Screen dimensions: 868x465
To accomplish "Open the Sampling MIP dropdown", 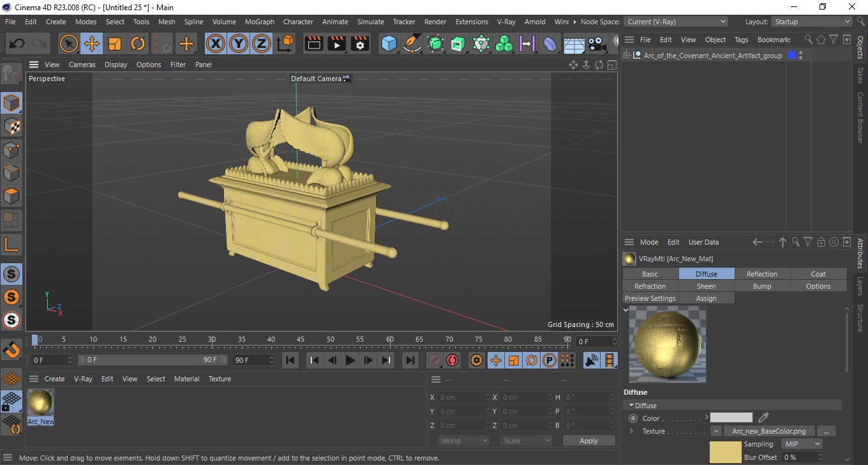I will click(802, 444).
